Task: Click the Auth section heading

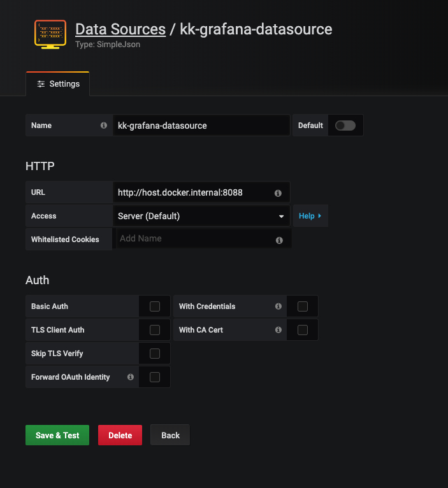Action: point(38,280)
